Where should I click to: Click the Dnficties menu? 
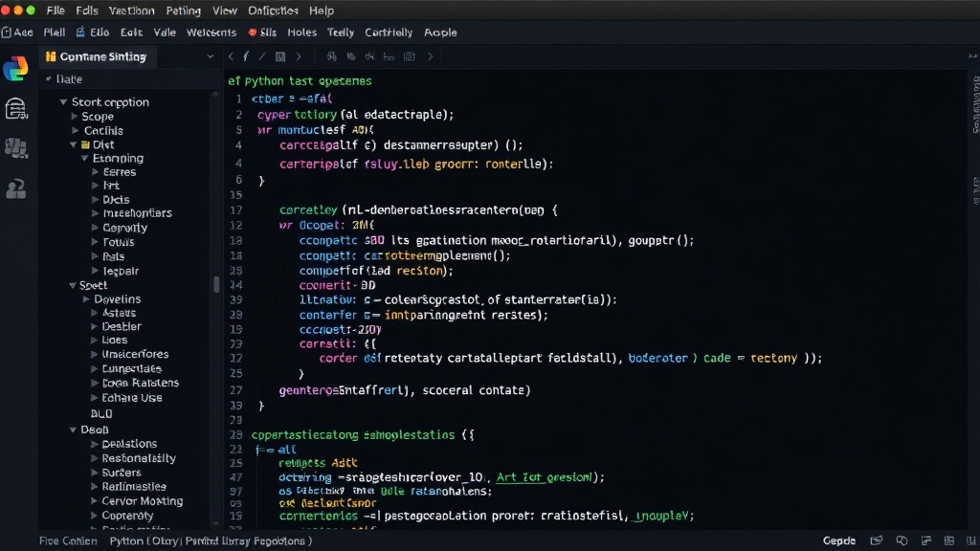pos(273,11)
